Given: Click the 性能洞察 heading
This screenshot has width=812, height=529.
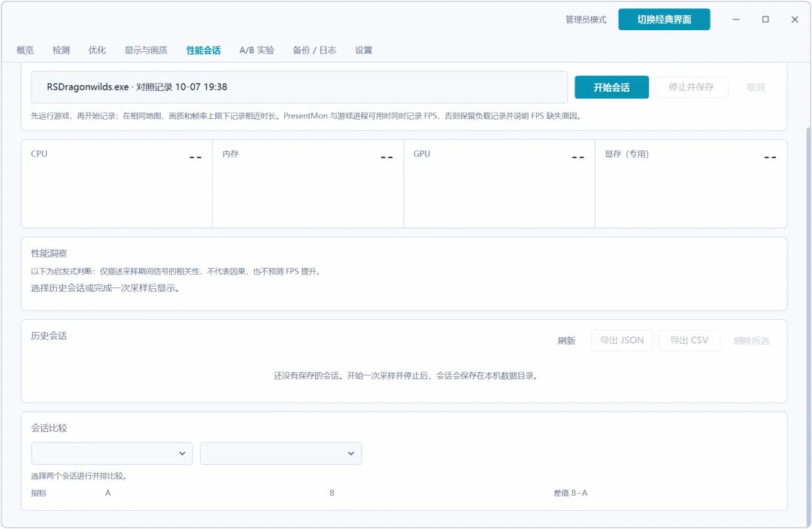Looking at the screenshot, I should pos(49,254).
